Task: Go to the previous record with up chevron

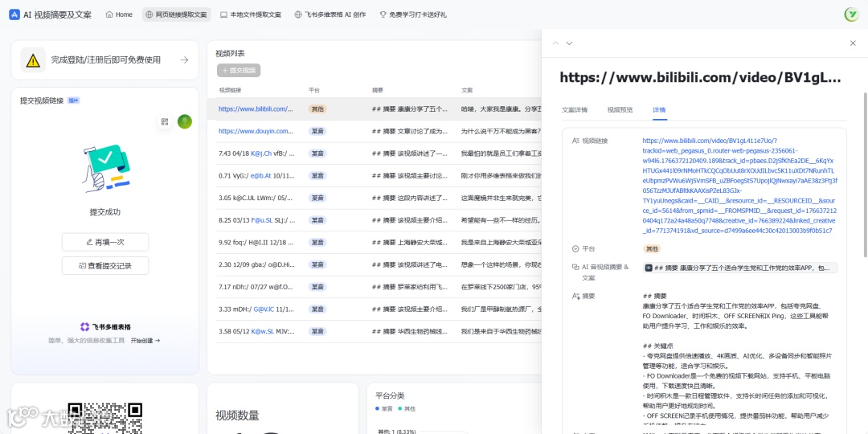Action: coord(556,43)
